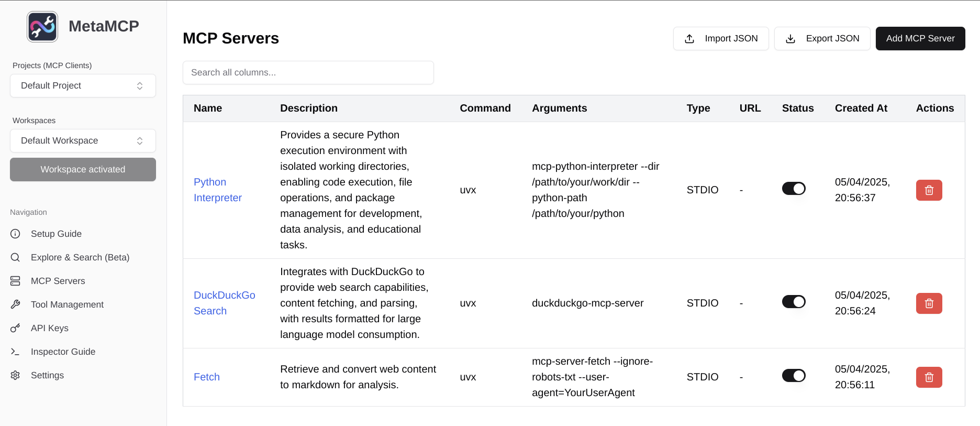Delete the Fetch server
Image resolution: width=980 pixels, height=426 pixels.
[929, 377]
